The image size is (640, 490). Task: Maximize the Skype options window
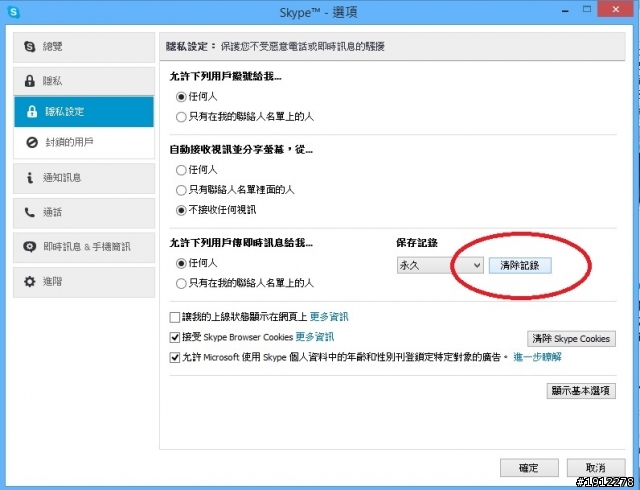(x=587, y=9)
